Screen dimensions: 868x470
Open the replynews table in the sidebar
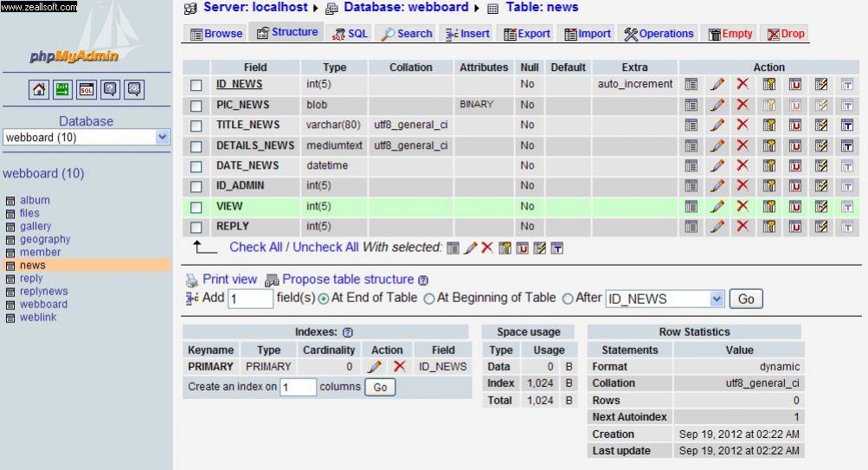point(44,291)
